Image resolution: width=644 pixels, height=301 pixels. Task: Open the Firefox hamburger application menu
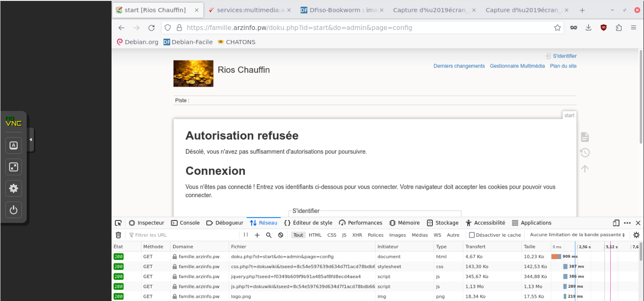634,28
